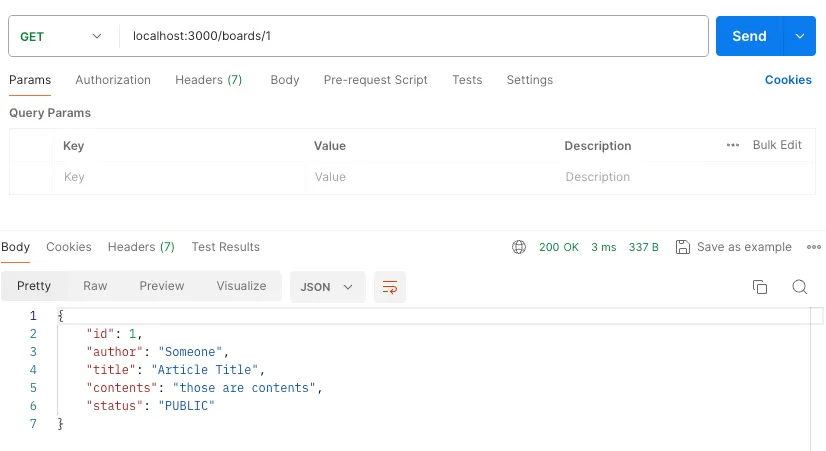Image resolution: width=826 pixels, height=451 pixels.
Task: Copy the response body with copy icon
Action: coord(760,287)
